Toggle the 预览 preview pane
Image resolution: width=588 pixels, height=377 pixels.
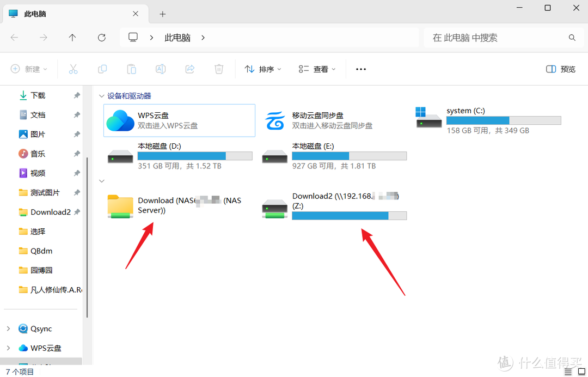pyautogui.click(x=561, y=69)
